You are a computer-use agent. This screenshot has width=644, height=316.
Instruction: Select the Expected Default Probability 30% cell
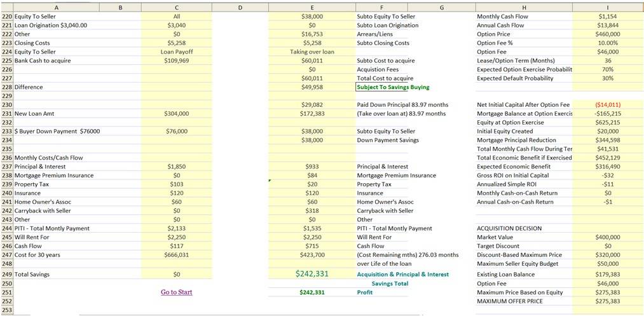608,78
